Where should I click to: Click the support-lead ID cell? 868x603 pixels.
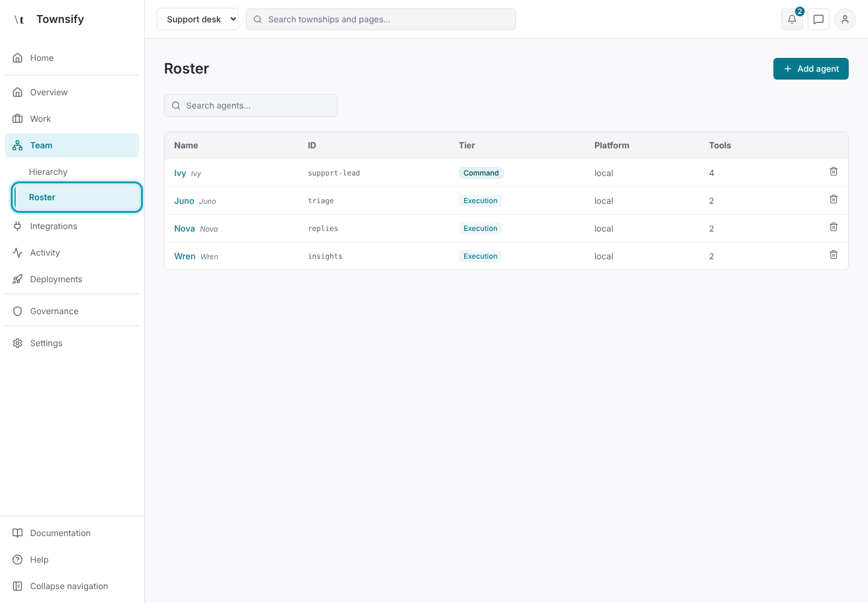pyautogui.click(x=334, y=173)
